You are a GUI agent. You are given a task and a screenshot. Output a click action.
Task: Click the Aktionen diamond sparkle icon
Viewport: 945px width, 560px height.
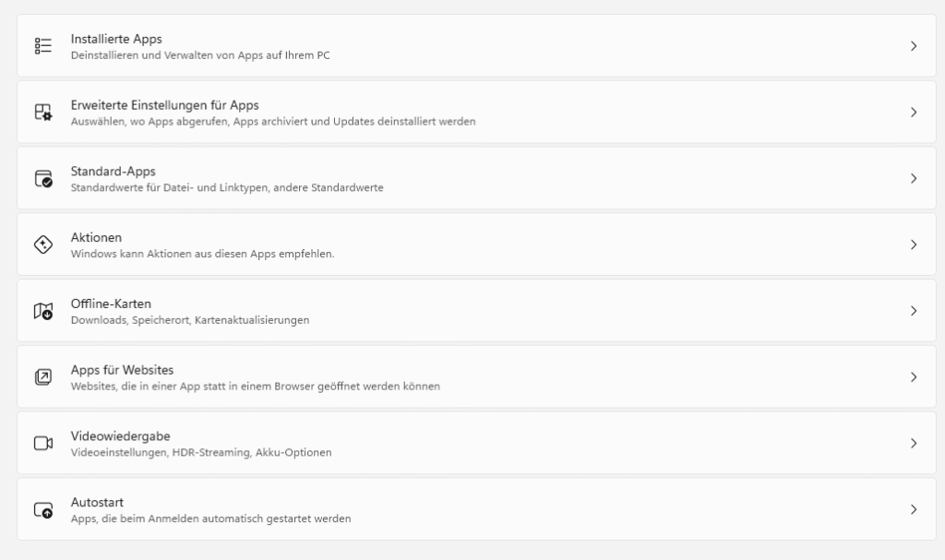(x=43, y=244)
